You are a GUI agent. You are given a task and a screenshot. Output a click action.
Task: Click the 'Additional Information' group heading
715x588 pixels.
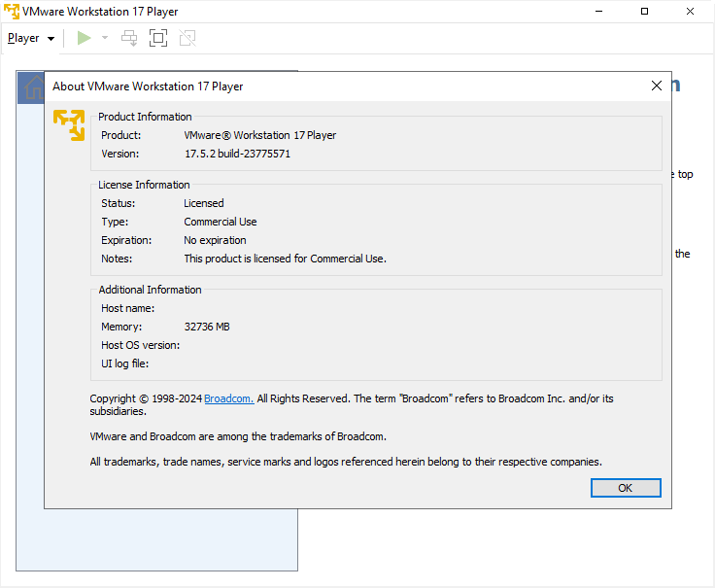click(150, 290)
